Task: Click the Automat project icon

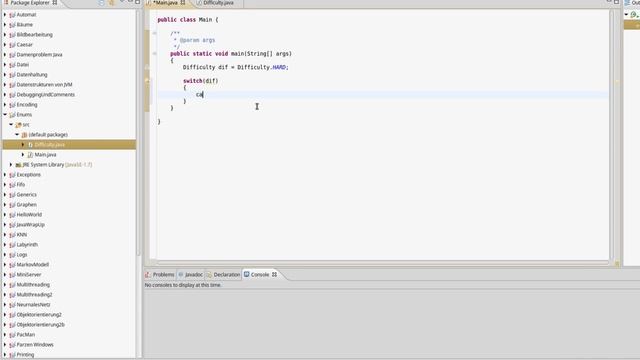Action: [x=12, y=15]
